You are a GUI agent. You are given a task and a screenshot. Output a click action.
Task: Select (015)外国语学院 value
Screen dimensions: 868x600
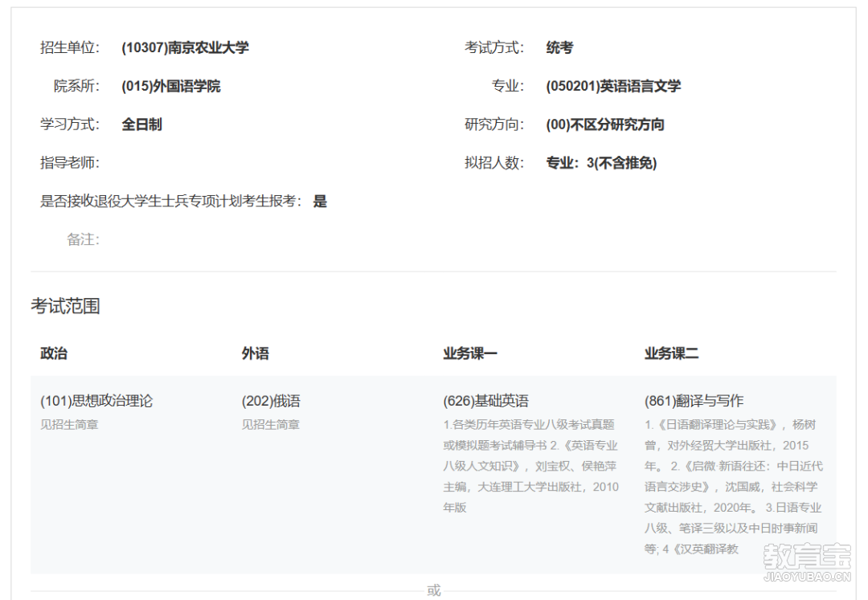coord(170,86)
